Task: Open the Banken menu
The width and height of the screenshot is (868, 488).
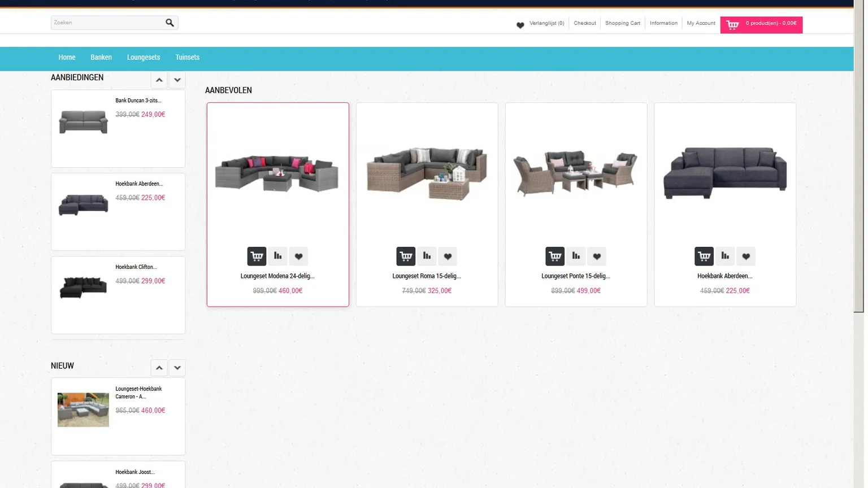Action: (101, 58)
